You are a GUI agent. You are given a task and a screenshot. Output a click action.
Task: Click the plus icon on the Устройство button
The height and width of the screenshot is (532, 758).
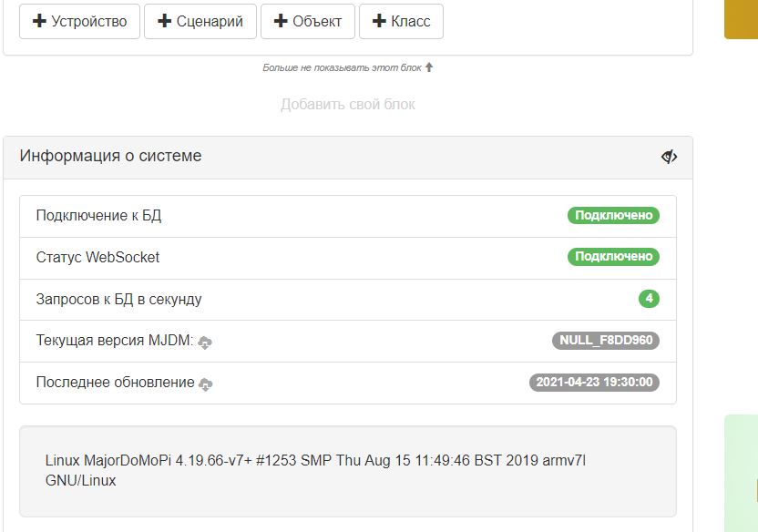[39, 21]
